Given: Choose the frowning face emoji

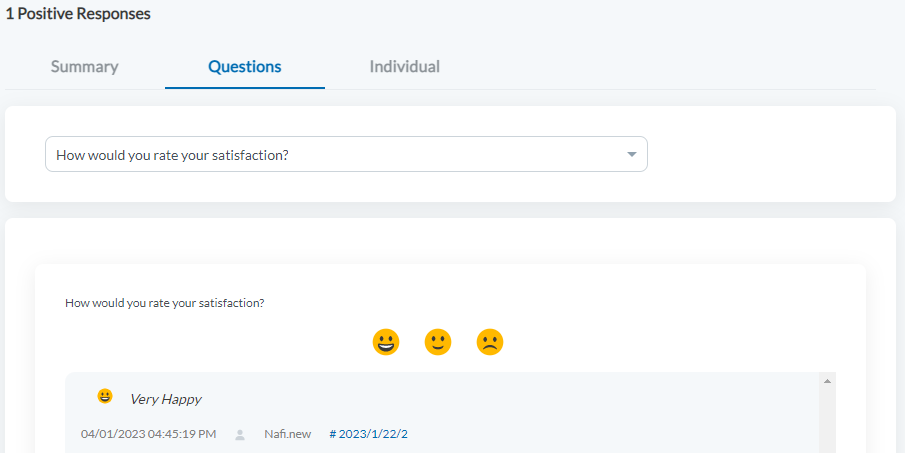Looking at the screenshot, I should pos(490,342).
